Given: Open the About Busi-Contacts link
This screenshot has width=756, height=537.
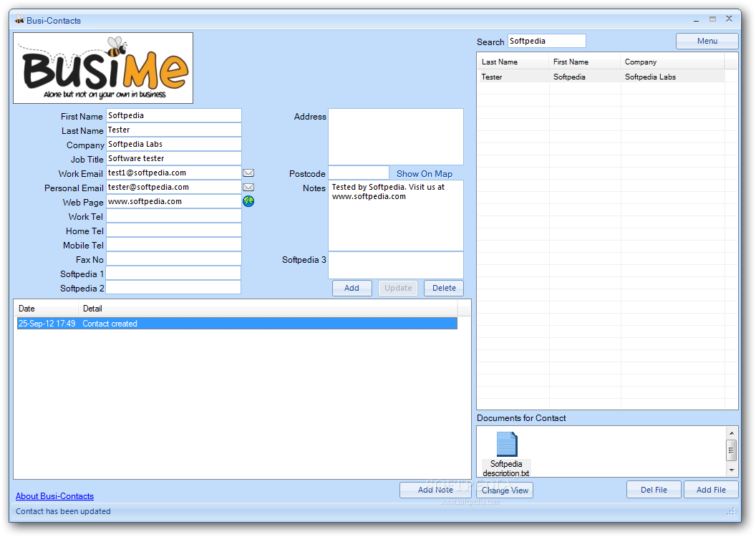Looking at the screenshot, I should pyautogui.click(x=54, y=496).
